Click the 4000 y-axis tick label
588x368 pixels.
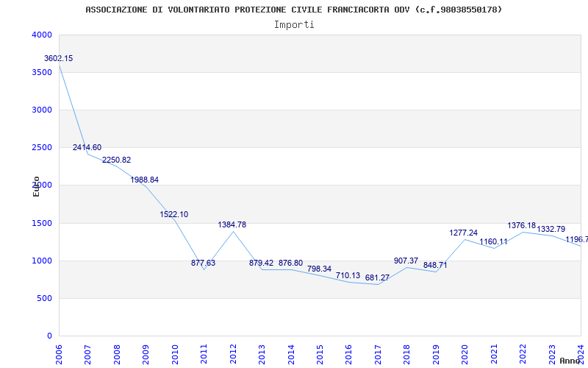[42, 35]
